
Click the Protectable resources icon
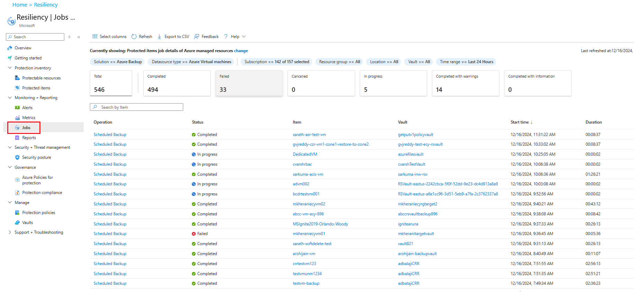point(17,78)
